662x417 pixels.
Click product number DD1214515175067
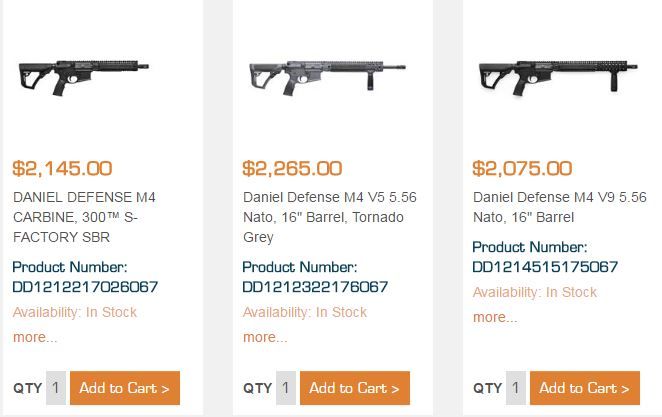(545, 267)
